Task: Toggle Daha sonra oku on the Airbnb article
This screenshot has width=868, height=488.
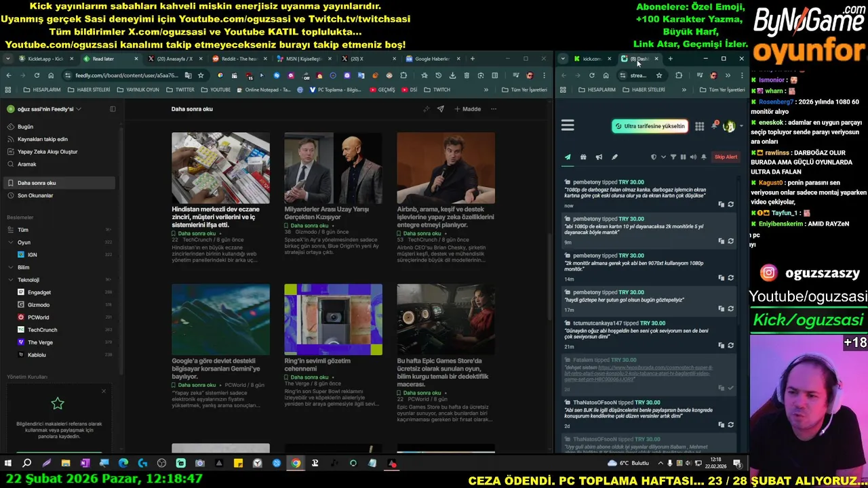Action: 418,233
